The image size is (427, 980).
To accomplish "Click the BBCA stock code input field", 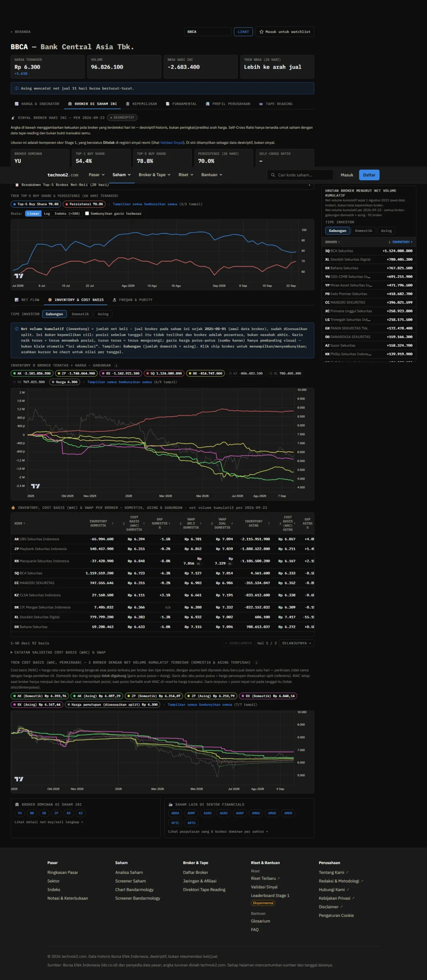I will click(208, 32).
